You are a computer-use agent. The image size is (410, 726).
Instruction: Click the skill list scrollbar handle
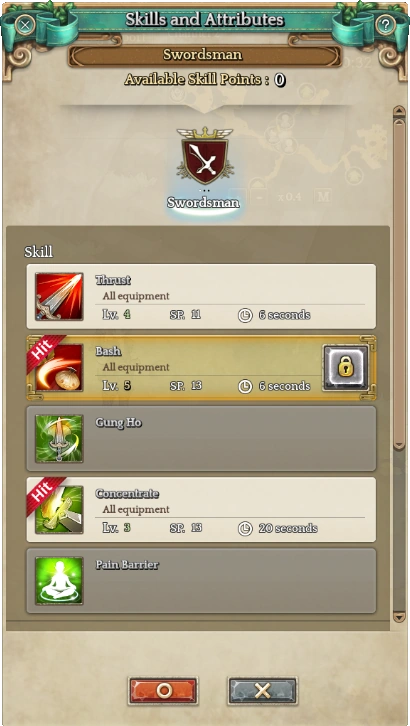coord(399,284)
